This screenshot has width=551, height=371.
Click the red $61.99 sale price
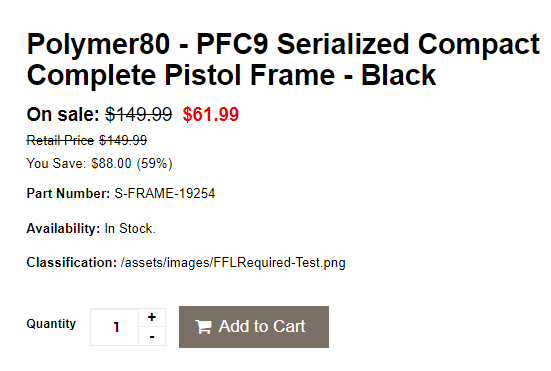[x=211, y=115]
